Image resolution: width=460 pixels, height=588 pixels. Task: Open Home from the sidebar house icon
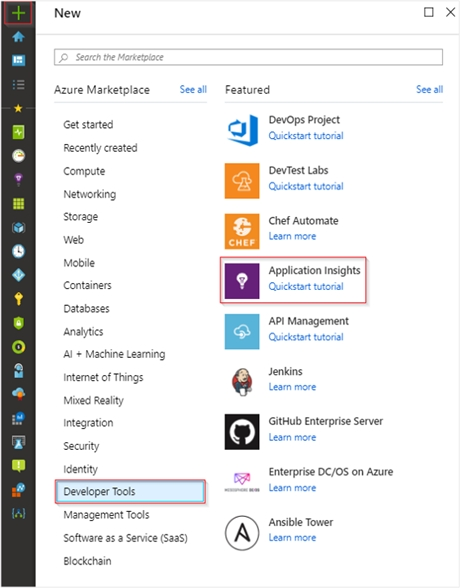point(18,37)
